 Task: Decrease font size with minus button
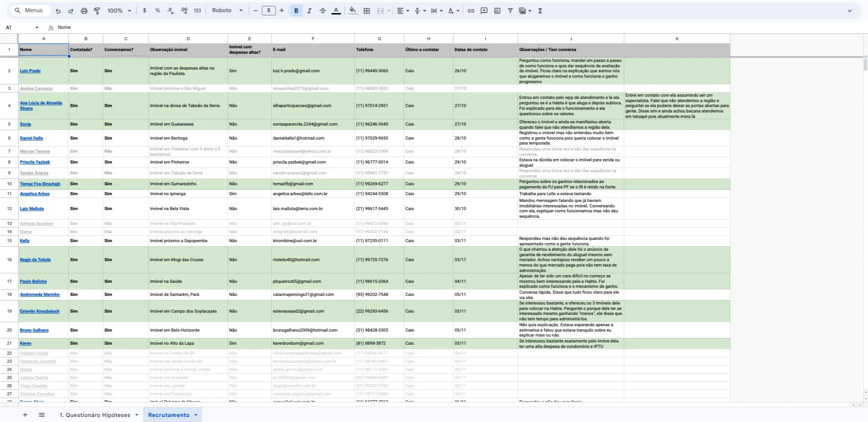click(255, 11)
